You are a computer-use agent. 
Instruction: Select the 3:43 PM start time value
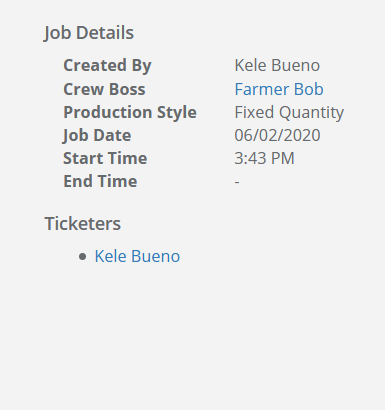click(264, 158)
